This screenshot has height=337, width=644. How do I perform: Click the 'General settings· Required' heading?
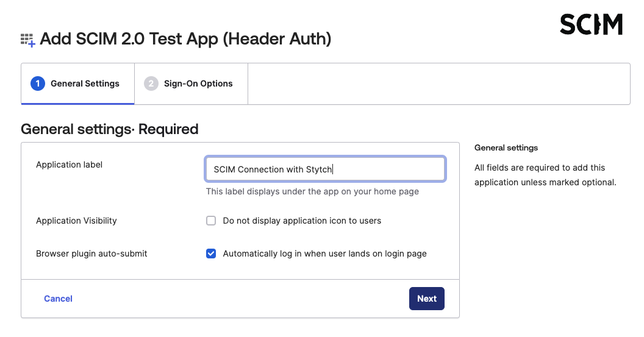pos(110,129)
